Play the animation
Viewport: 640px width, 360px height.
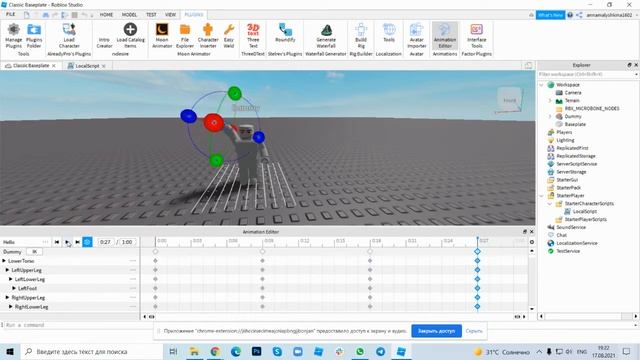[67, 242]
